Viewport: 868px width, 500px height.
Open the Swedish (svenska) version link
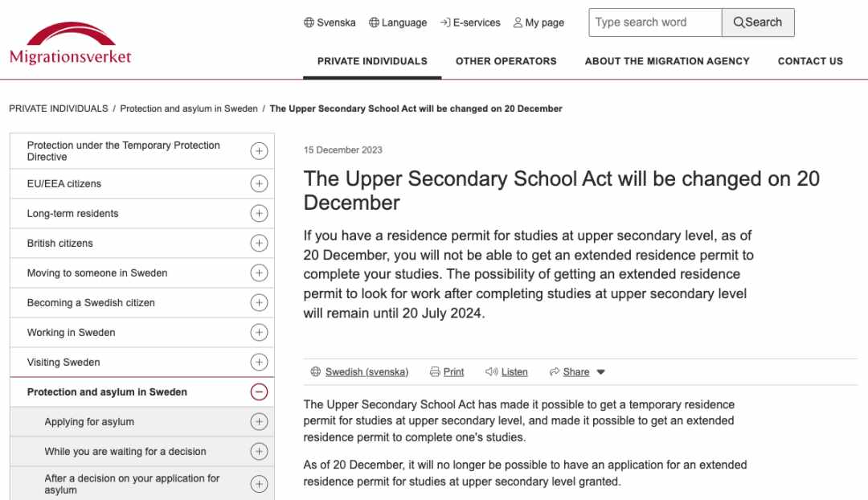tap(366, 372)
